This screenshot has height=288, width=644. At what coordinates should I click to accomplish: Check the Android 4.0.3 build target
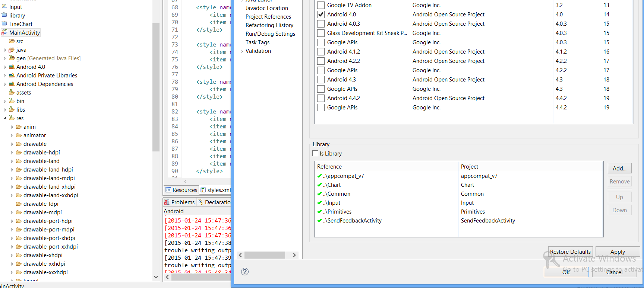click(x=321, y=24)
